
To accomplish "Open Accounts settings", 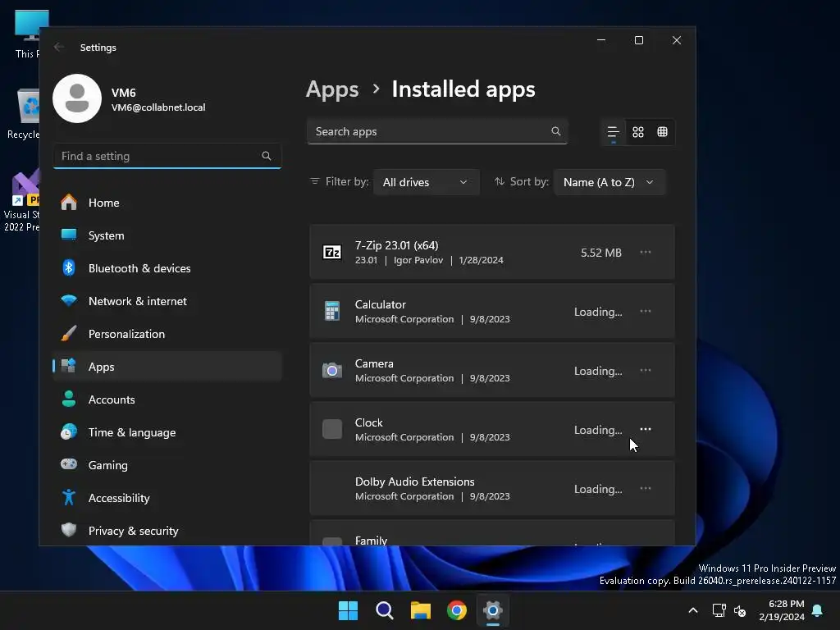I will pos(167,399).
